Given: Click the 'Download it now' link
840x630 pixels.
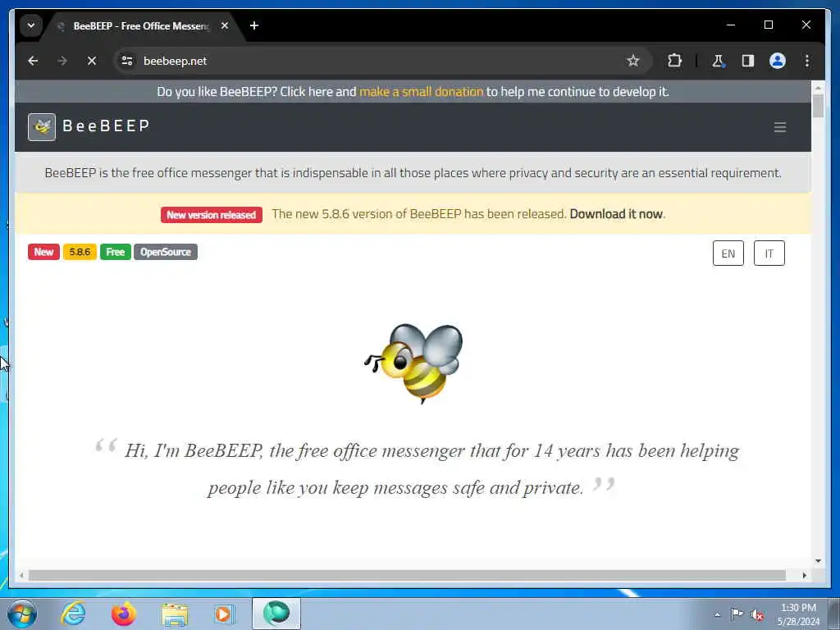Looking at the screenshot, I should pyautogui.click(x=616, y=214).
